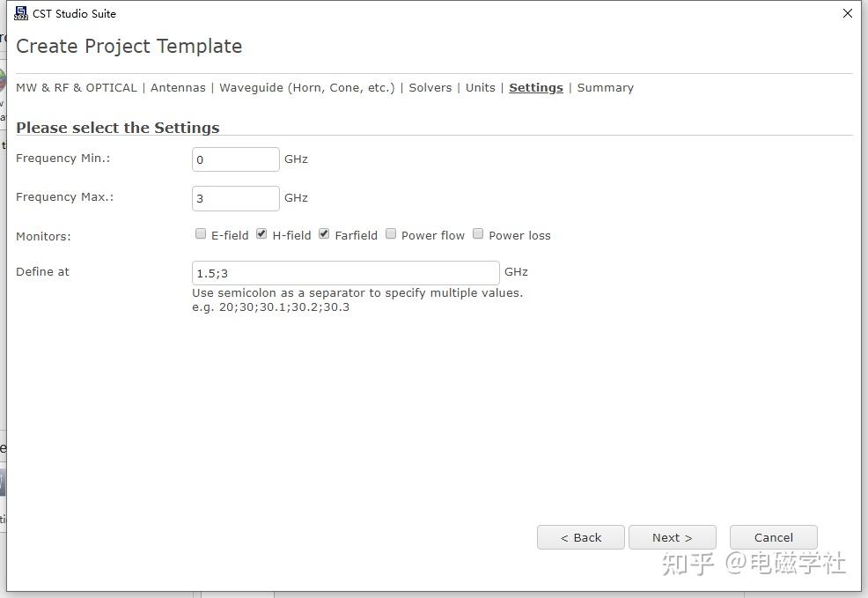Click the Frequency Min. input field
The height and width of the screenshot is (598, 868).
(235, 159)
